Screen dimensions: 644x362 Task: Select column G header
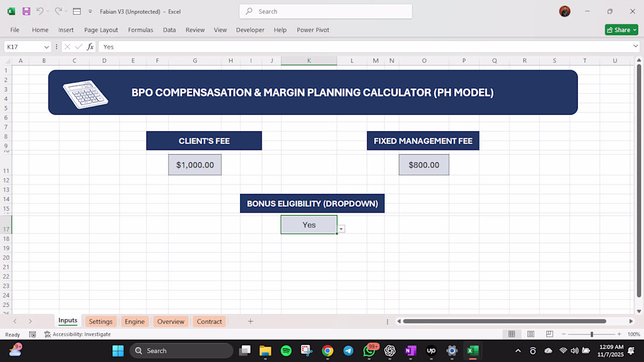(x=195, y=61)
